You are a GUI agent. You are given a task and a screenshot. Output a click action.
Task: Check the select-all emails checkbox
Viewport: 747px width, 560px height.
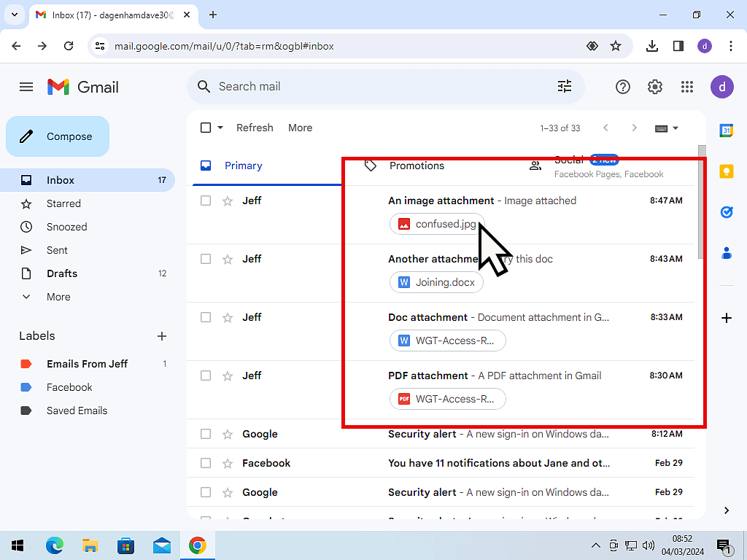coord(206,128)
